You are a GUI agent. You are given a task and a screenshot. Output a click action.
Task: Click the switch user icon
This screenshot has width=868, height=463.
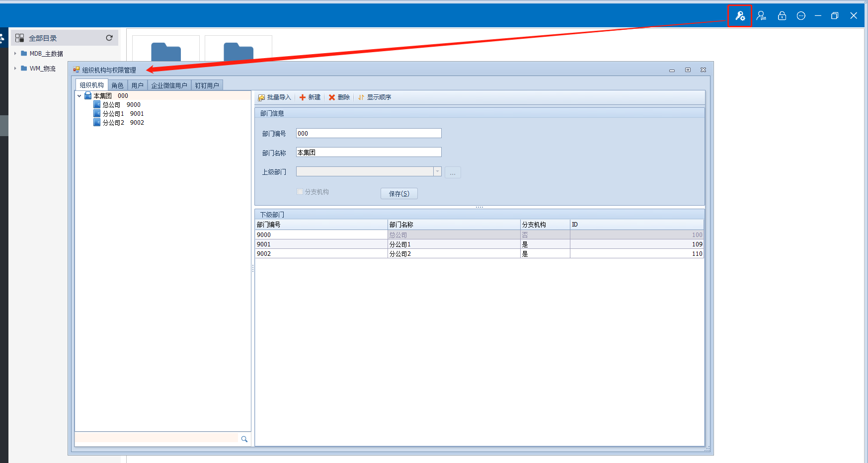pyautogui.click(x=761, y=16)
